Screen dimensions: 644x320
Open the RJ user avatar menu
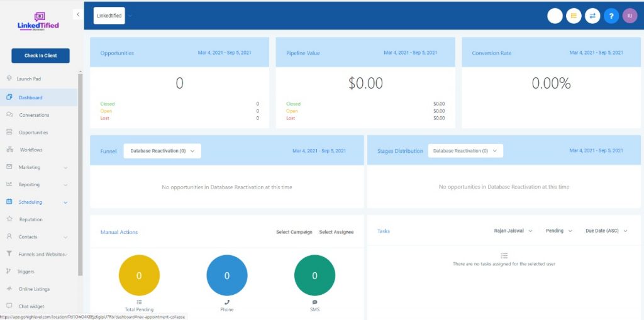pyautogui.click(x=630, y=16)
